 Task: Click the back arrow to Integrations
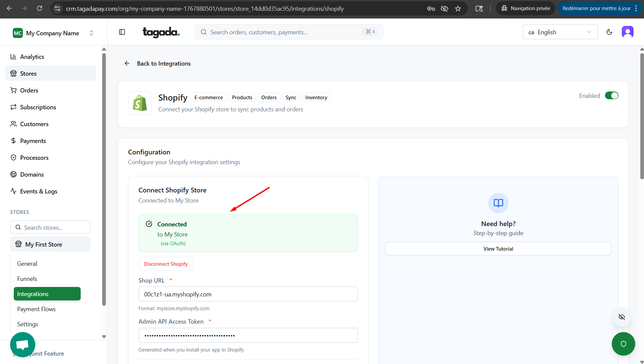[127, 63]
